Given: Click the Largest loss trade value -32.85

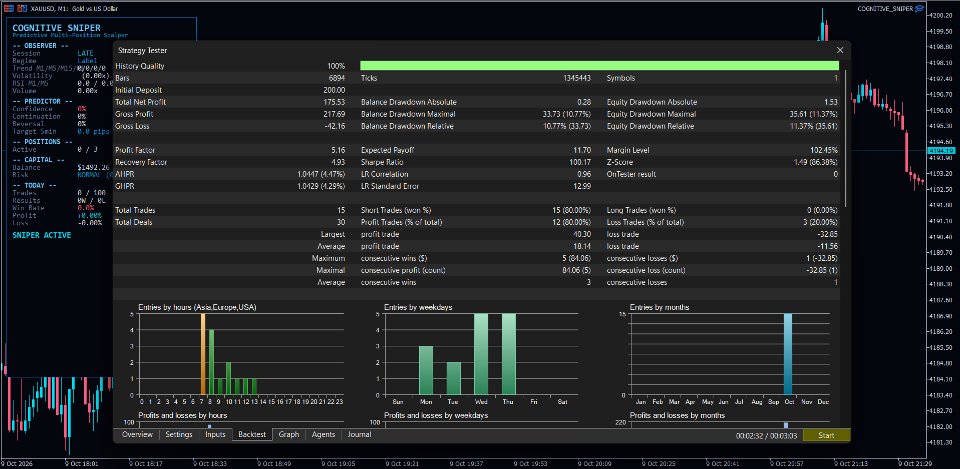Looking at the screenshot, I should point(828,234).
